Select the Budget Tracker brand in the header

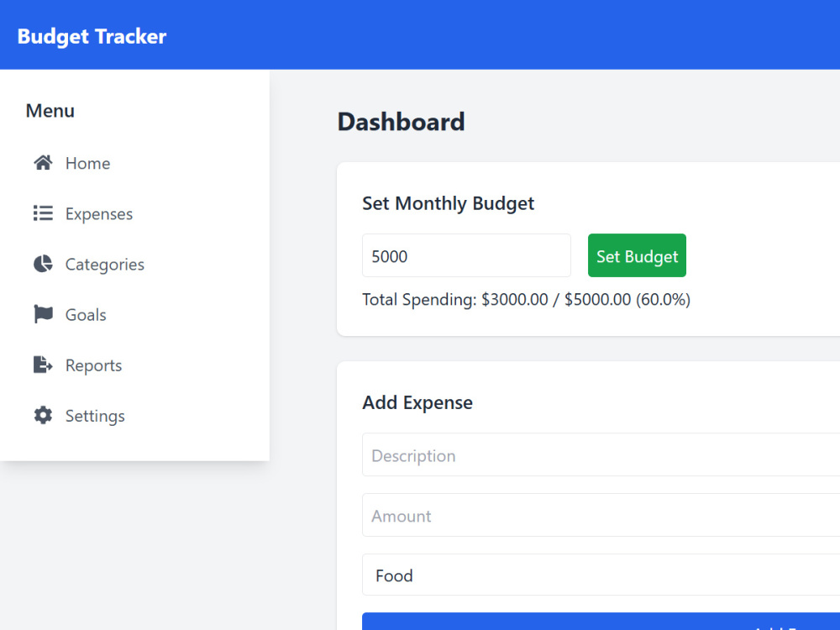pyautogui.click(x=91, y=36)
